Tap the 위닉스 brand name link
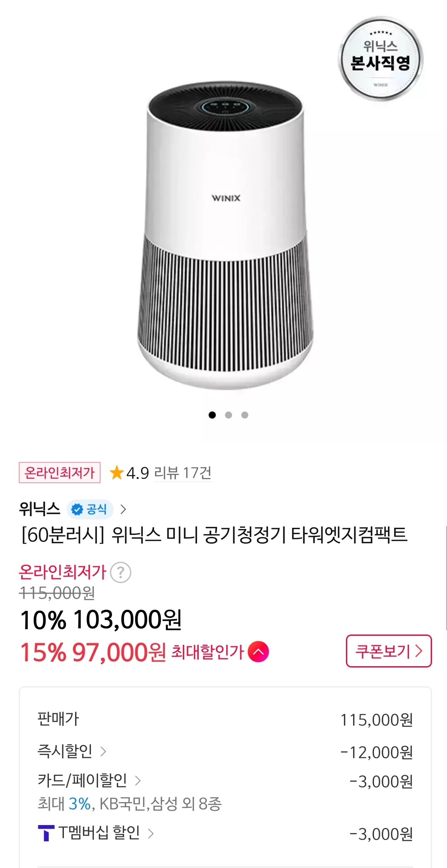The width and height of the screenshot is (447, 868). 40,509
